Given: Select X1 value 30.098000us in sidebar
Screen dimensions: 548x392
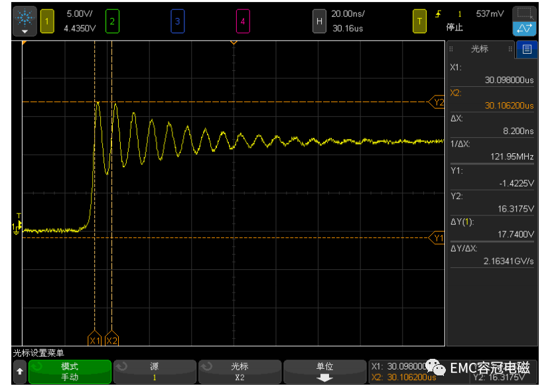Looking at the screenshot, I should [510, 80].
